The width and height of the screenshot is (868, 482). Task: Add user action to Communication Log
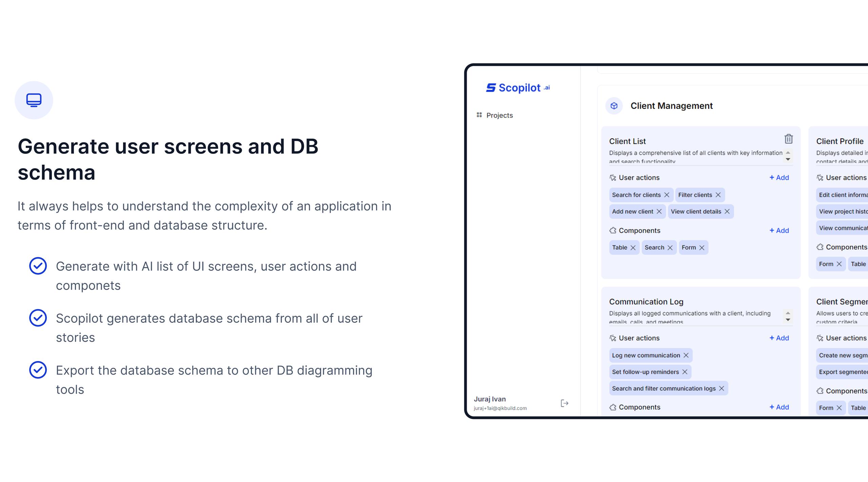pyautogui.click(x=779, y=338)
